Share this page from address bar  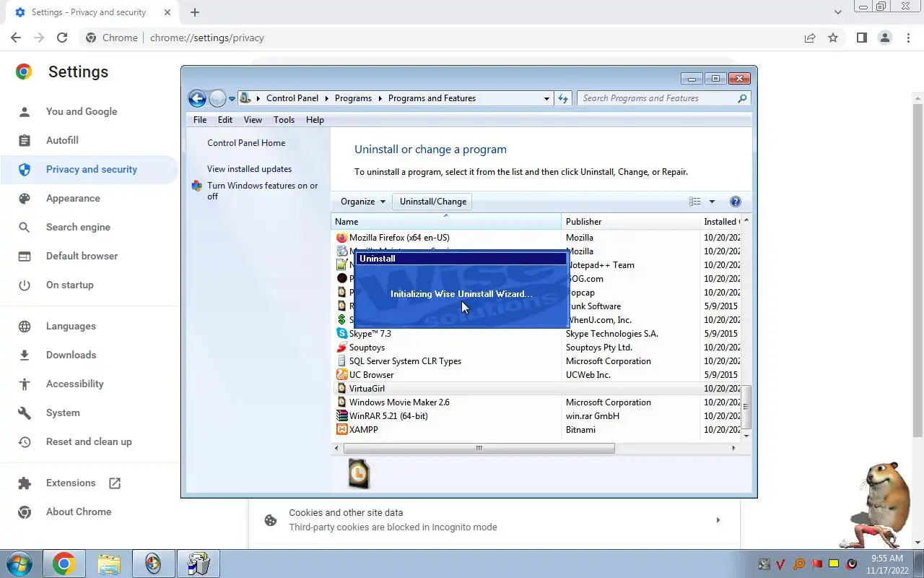[x=810, y=38]
